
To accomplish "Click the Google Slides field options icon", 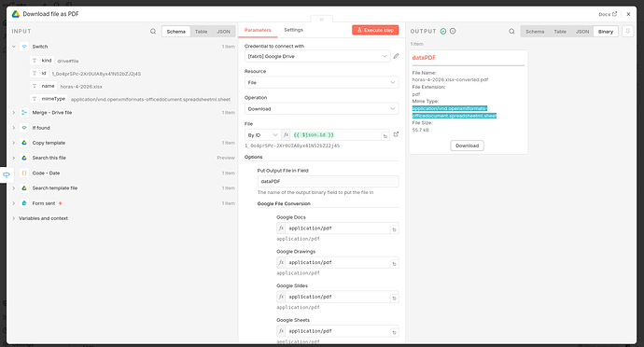I will click(394, 298).
